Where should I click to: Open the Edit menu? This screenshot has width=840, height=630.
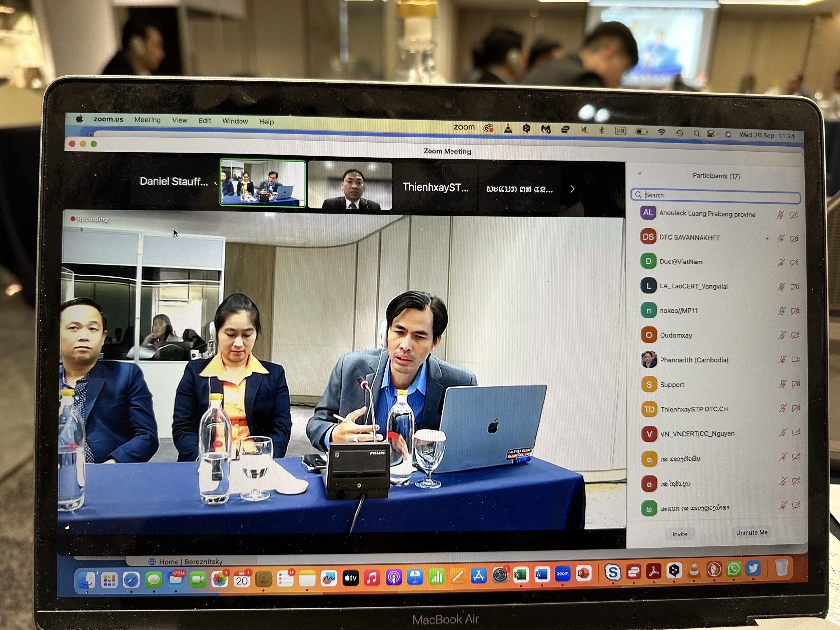click(x=205, y=120)
